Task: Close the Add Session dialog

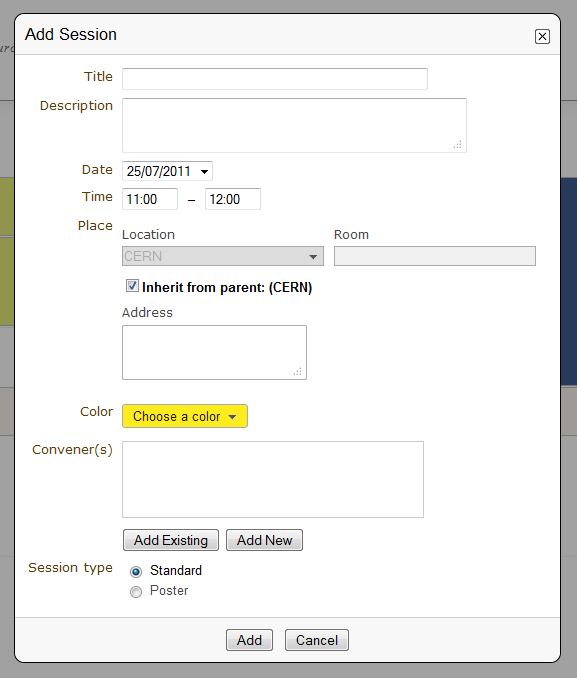Action: (x=542, y=36)
